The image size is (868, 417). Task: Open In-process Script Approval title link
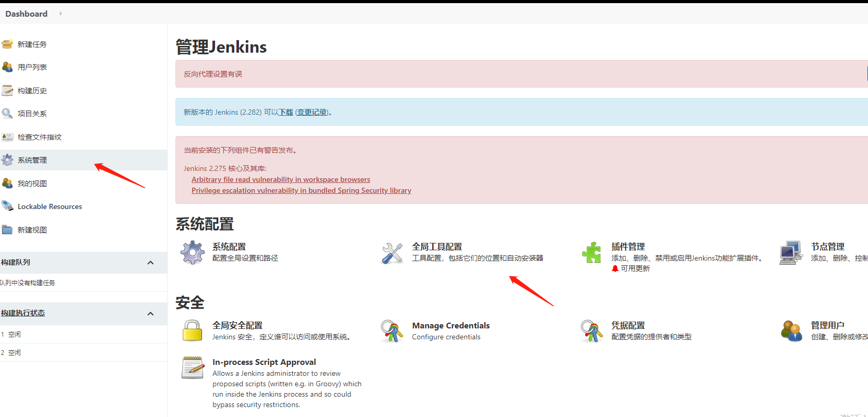(264, 362)
